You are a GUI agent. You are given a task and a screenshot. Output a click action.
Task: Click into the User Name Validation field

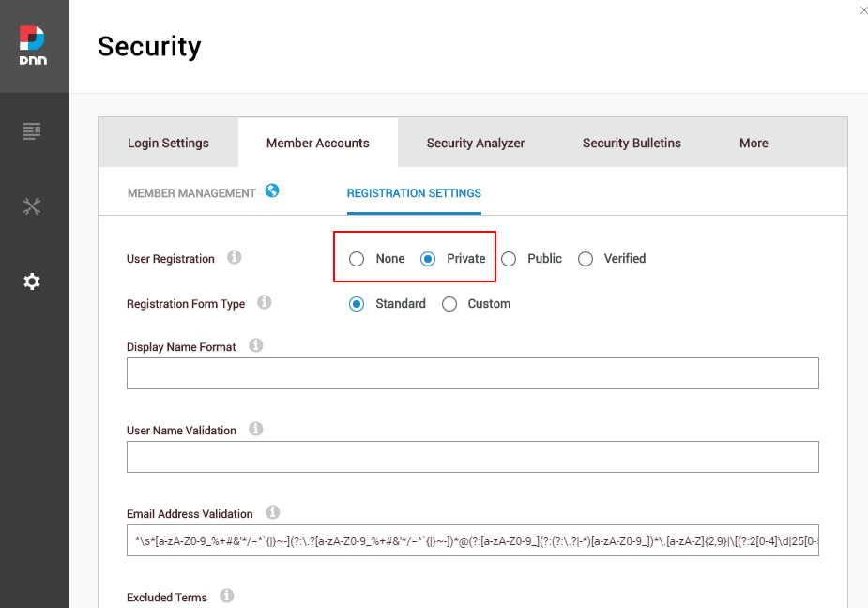[x=473, y=457]
